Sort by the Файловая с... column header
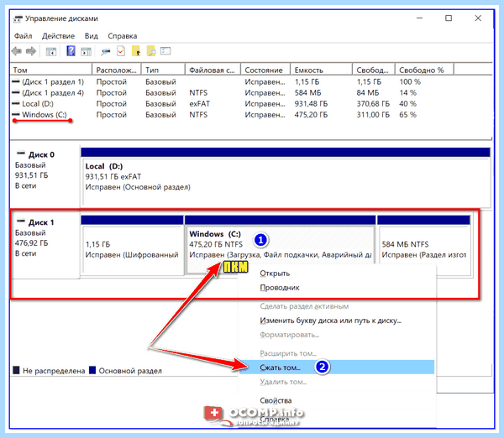504x438 pixels. tap(213, 70)
